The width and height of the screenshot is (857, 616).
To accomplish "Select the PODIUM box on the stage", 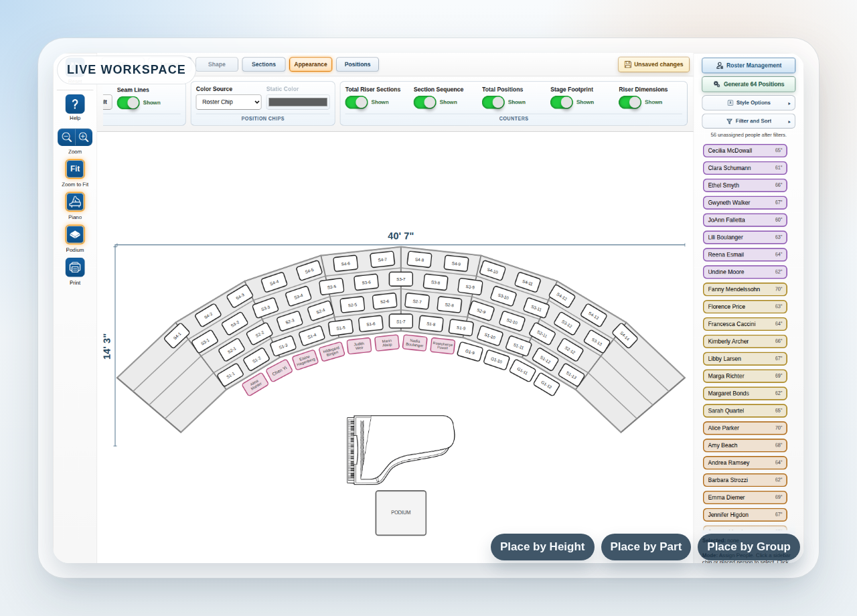I will [401, 513].
